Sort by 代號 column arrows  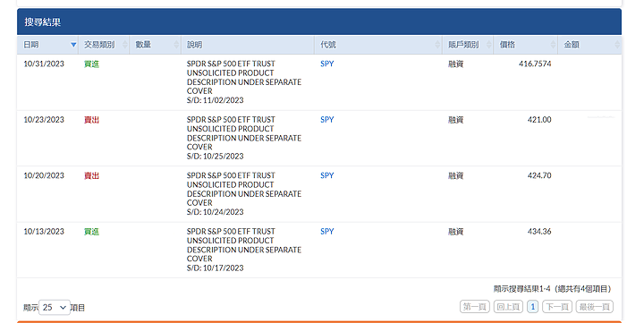[x=437, y=45]
